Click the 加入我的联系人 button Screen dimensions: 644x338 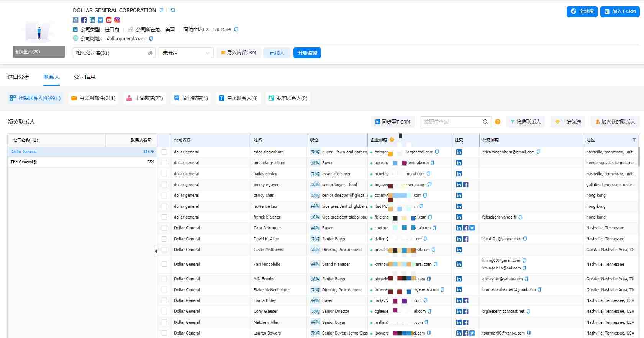pos(615,122)
